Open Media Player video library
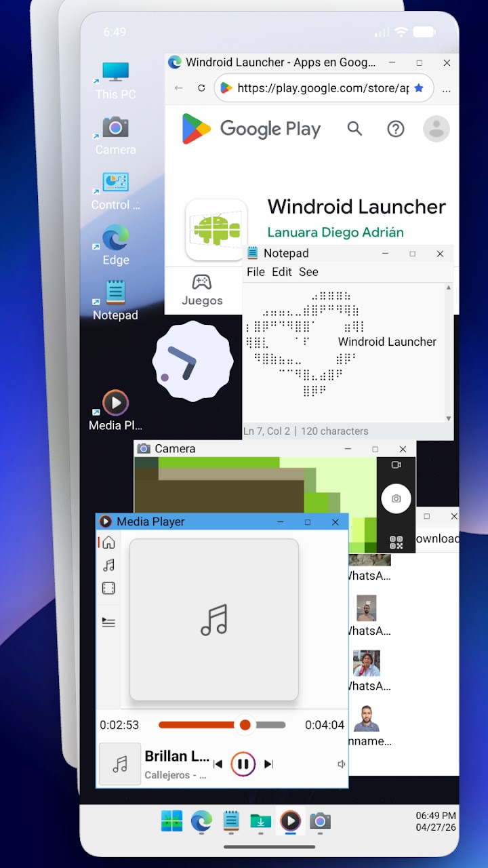The width and height of the screenshot is (488, 868). (108, 589)
